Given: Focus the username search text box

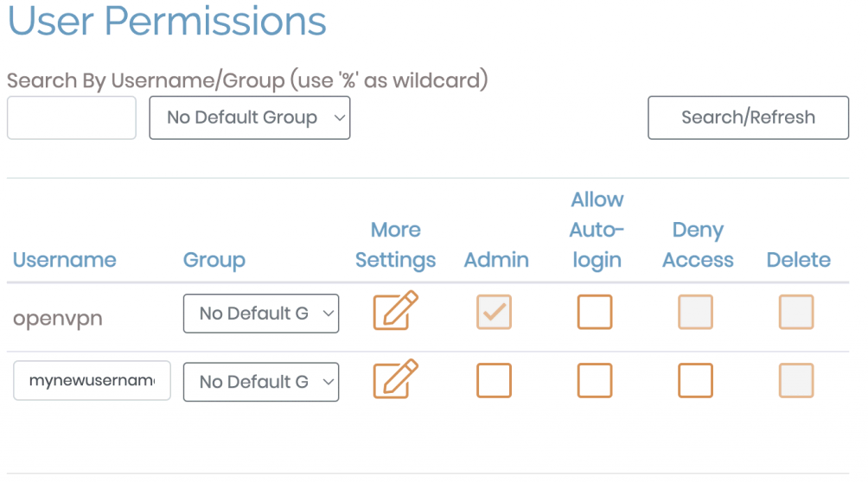Looking at the screenshot, I should [x=72, y=117].
